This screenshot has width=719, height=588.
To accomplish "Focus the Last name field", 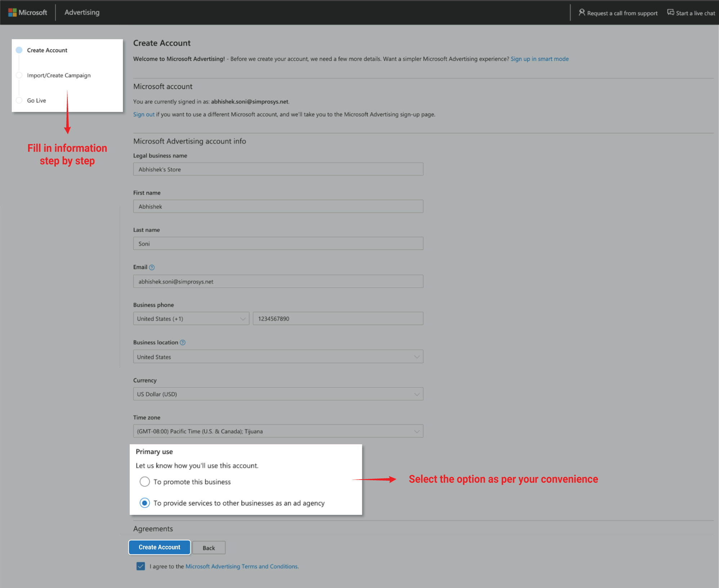I will (278, 244).
